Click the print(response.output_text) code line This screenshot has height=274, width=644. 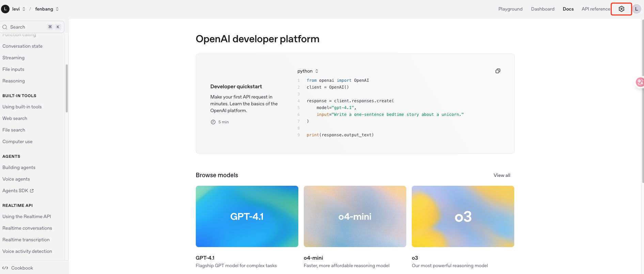click(340, 135)
